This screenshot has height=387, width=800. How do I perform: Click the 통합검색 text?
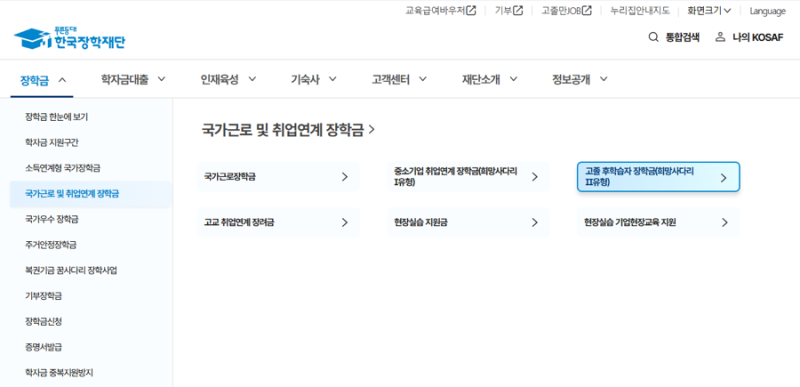pos(682,37)
